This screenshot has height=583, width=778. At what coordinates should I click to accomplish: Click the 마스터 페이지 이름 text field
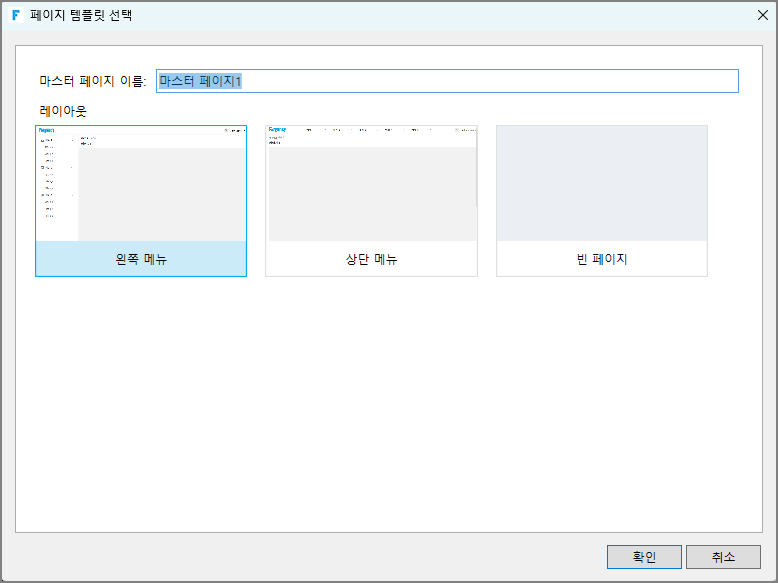(x=447, y=81)
